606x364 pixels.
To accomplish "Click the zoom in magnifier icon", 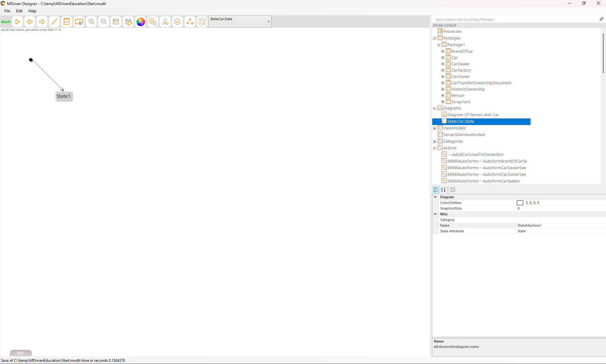I will coord(91,22).
